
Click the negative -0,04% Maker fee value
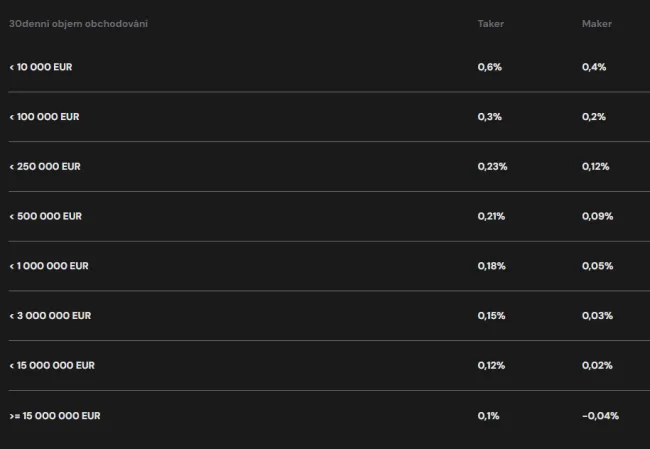(600, 415)
